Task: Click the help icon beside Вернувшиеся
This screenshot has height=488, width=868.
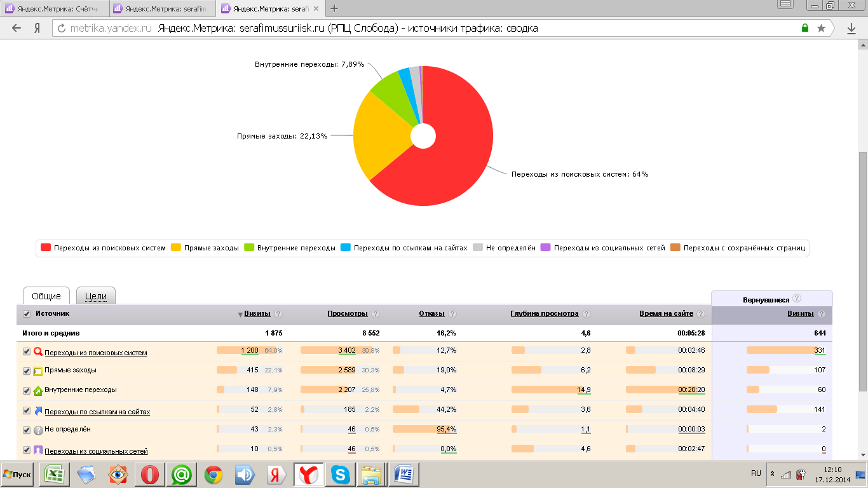Action: (x=797, y=299)
